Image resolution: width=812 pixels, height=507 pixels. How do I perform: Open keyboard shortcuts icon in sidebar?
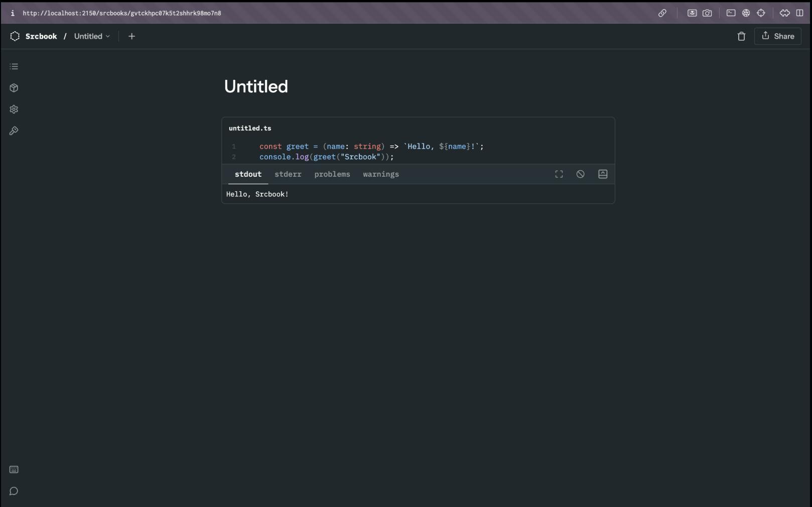tap(14, 469)
